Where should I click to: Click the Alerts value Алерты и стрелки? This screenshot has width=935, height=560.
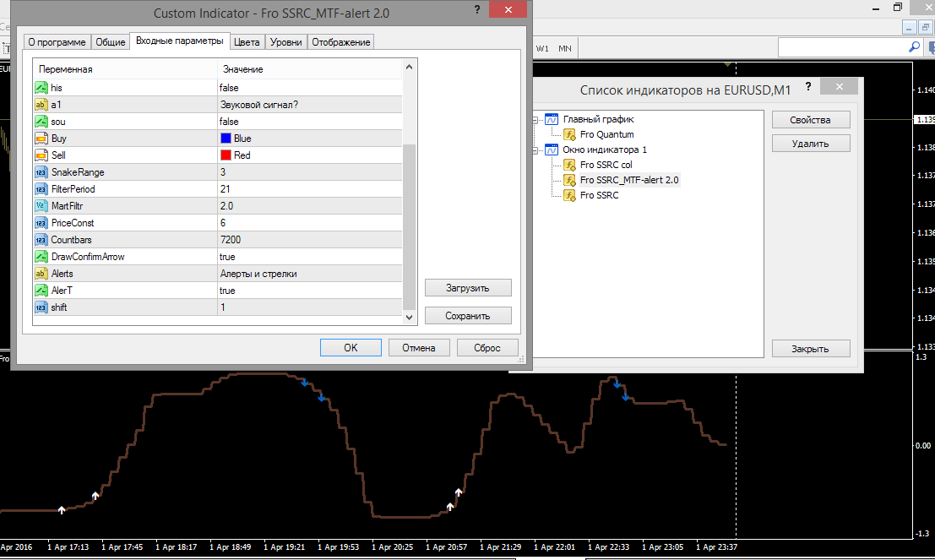[309, 274]
